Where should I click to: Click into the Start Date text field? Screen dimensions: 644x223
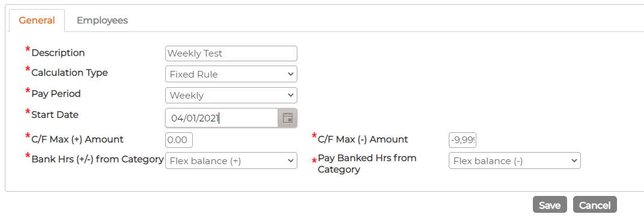point(222,118)
